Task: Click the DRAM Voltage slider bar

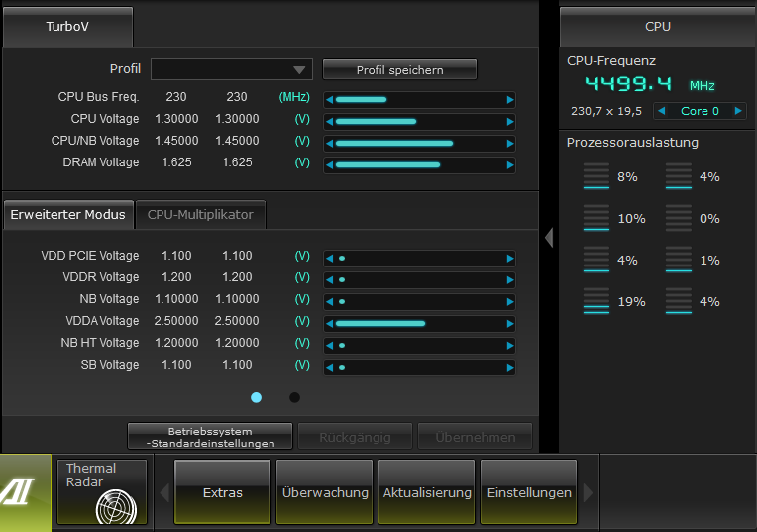Action: point(419,165)
